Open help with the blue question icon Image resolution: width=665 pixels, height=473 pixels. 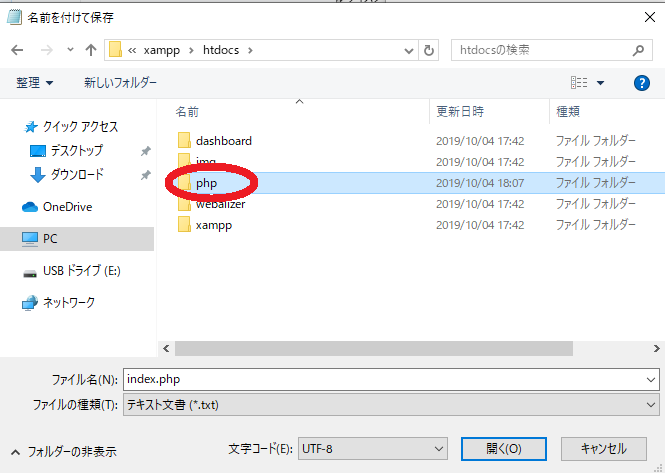coord(642,83)
